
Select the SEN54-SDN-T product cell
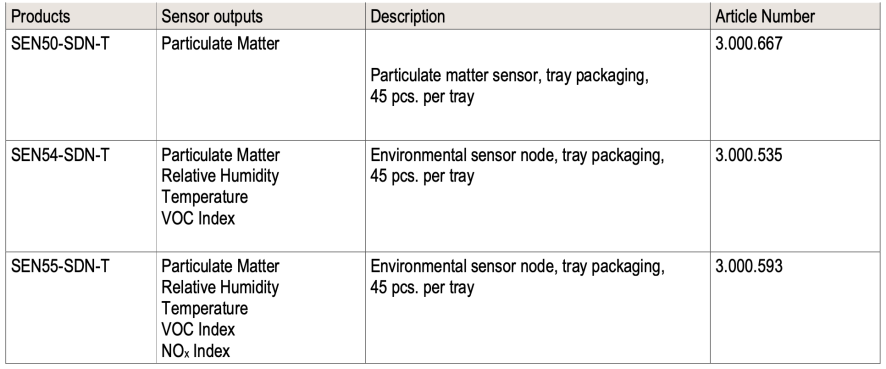[81, 196]
